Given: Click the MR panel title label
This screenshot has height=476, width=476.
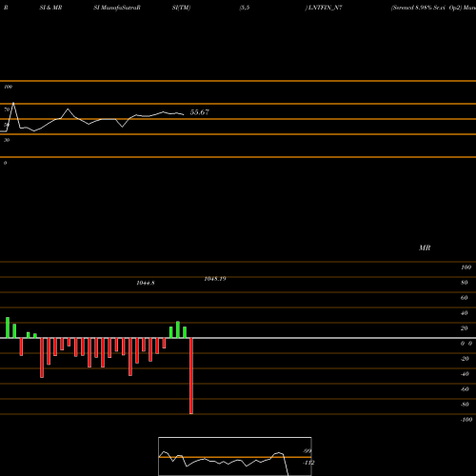Looking at the screenshot, I should click(425, 248).
